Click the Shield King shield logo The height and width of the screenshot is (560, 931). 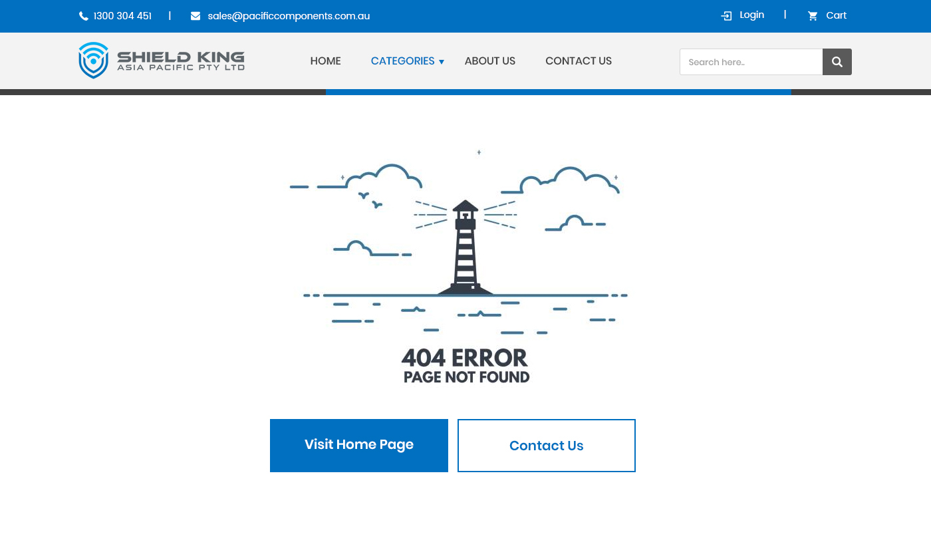pyautogui.click(x=93, y=61)
